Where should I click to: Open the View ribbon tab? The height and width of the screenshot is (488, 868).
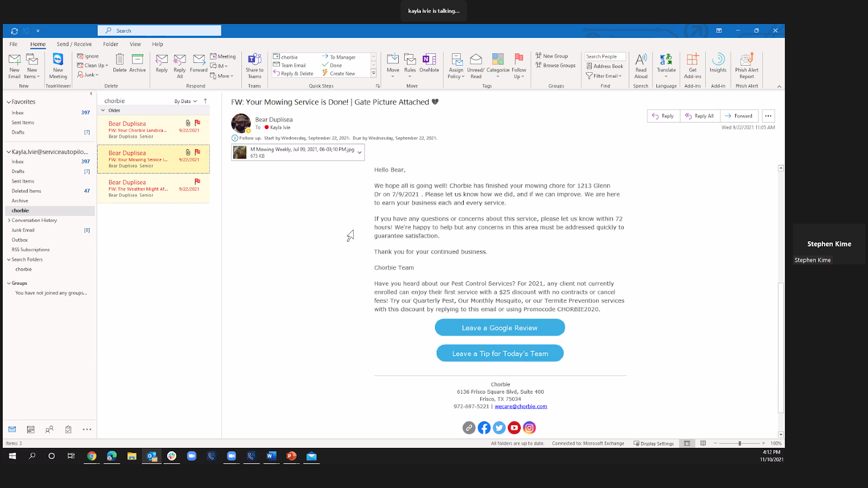tap(135, 44)
